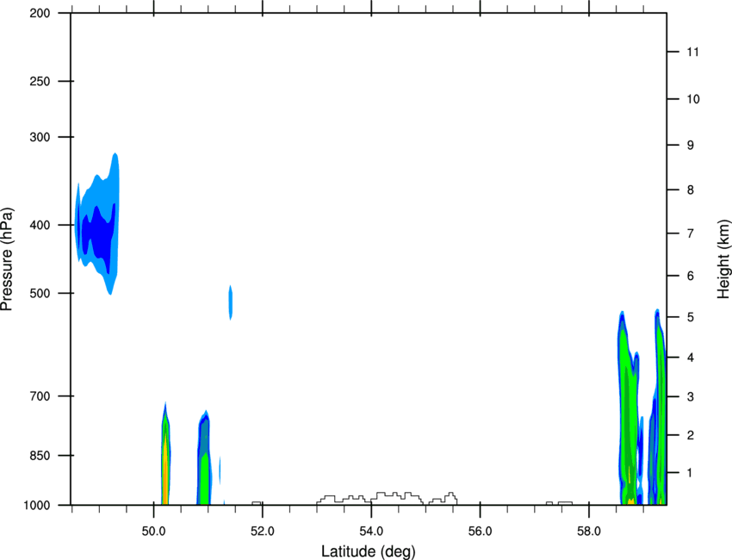Click the terrain outline near latitude 54
Image resolution: width=732 pixels, height=560 pixels.
pyautogui.click(x=387, y=498)
